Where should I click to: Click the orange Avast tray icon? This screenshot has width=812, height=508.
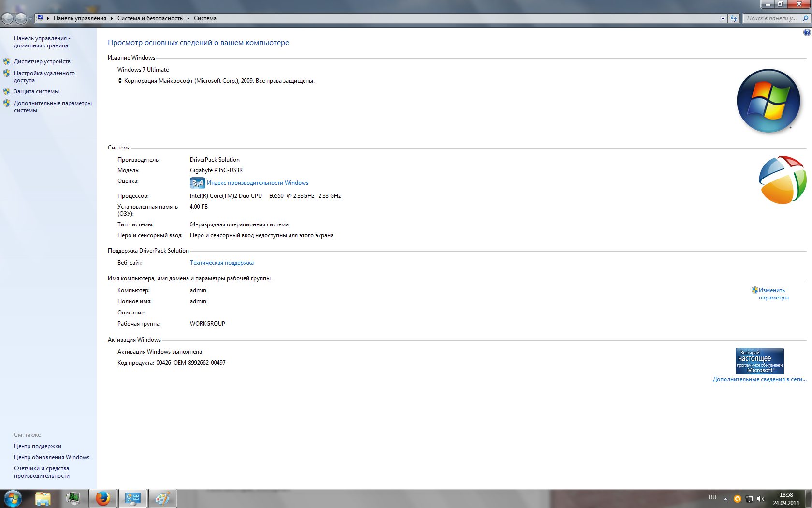[737, 499]
